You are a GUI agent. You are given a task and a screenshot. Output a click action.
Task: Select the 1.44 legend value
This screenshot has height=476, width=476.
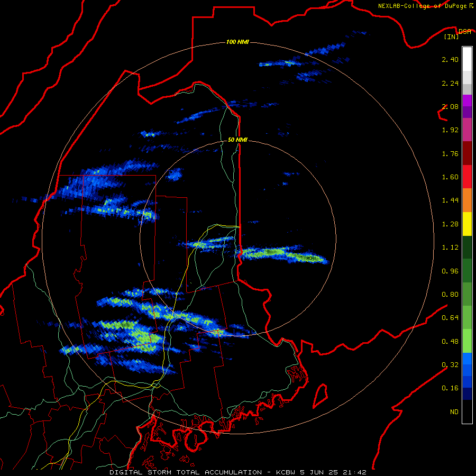click(x=450, y=200)
